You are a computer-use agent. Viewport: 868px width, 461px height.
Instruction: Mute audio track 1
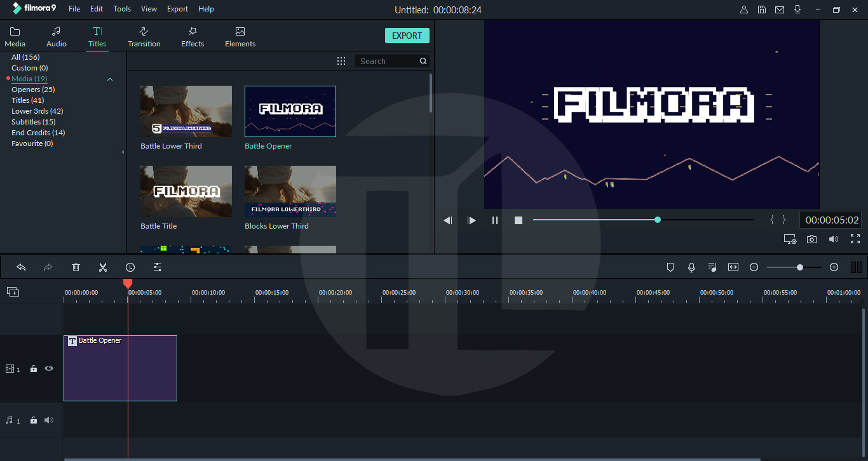[x=49, y=420]
